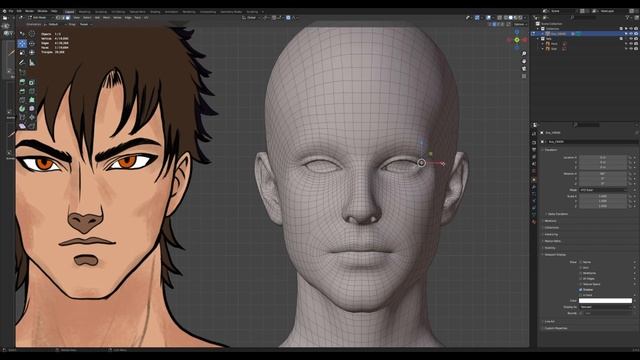
Task: Select the active Move tool
Action: (x=22, y=44)
